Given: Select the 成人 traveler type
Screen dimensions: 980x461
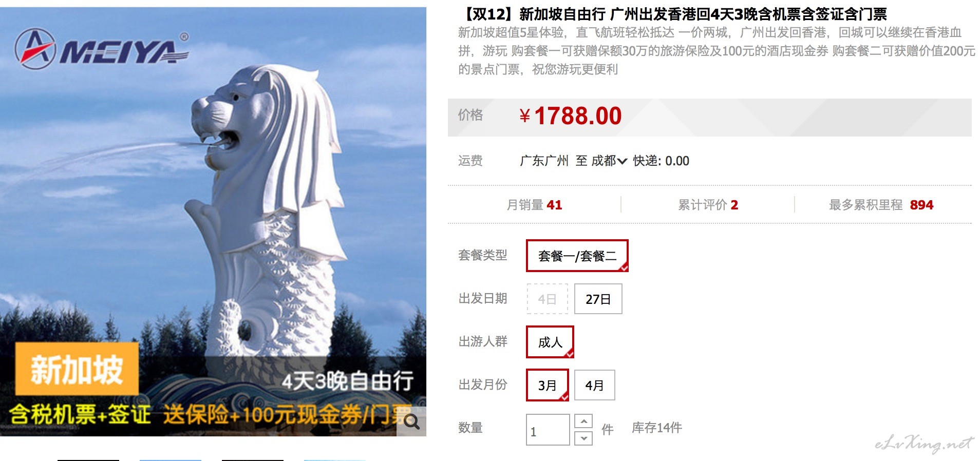Looking at the screenshot, I should (x=550, y=342).
